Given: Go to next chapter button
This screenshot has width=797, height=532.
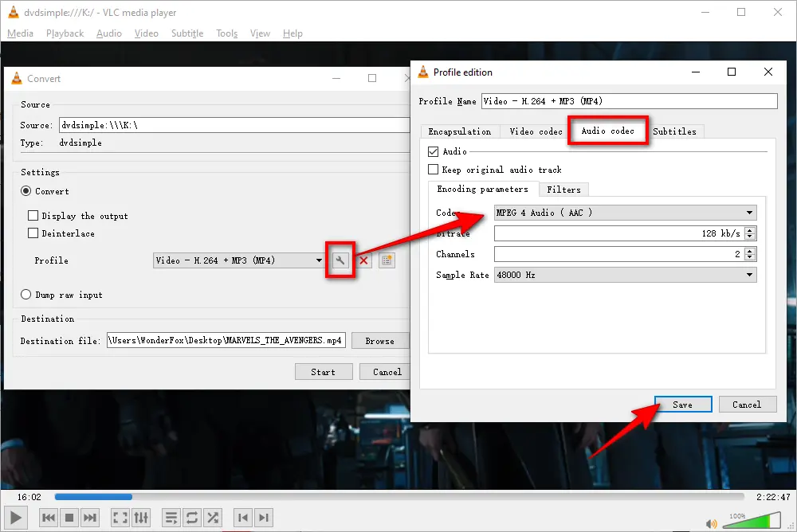Looking at the screenshot, I should click(x=263, y=518).
